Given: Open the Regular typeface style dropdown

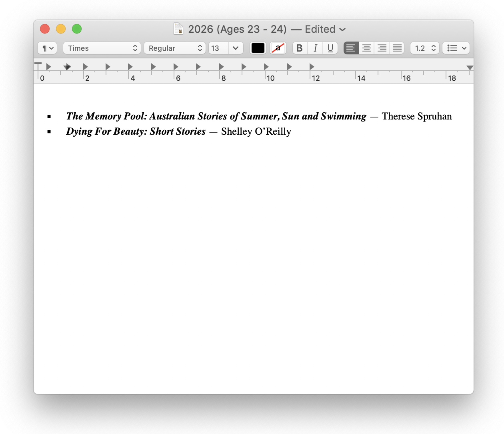Looking at the screenshot, I should (x=175, y=48).
